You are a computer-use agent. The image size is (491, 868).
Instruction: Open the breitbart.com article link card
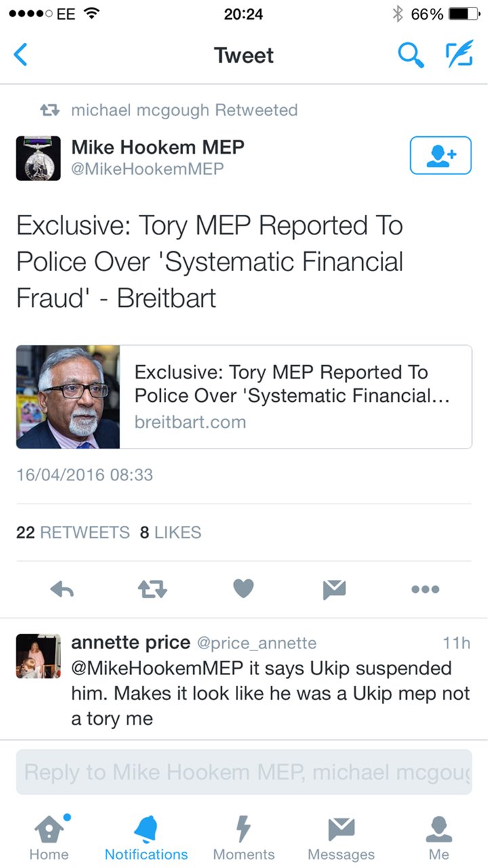tap(244, 397)
